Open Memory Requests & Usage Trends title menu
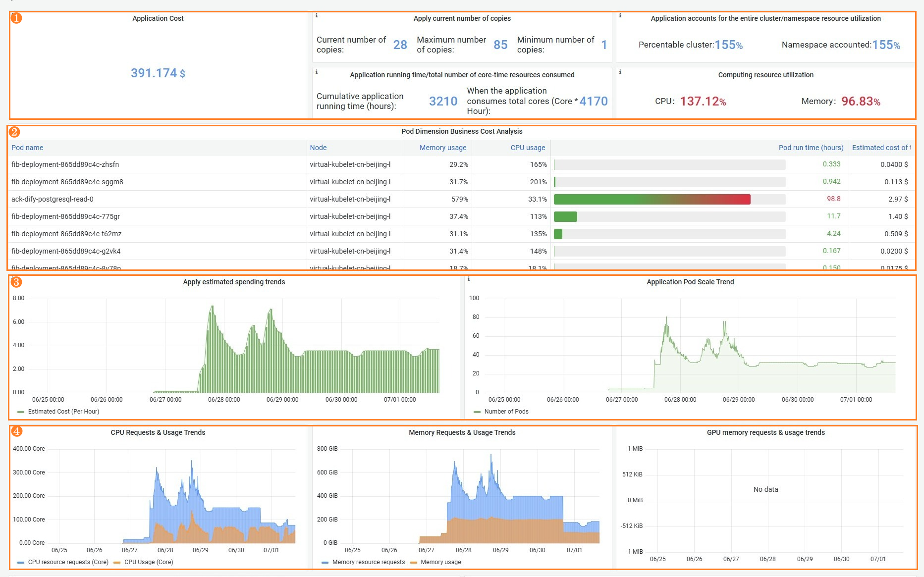The image size is (924, 577). [x=462, y=432]
